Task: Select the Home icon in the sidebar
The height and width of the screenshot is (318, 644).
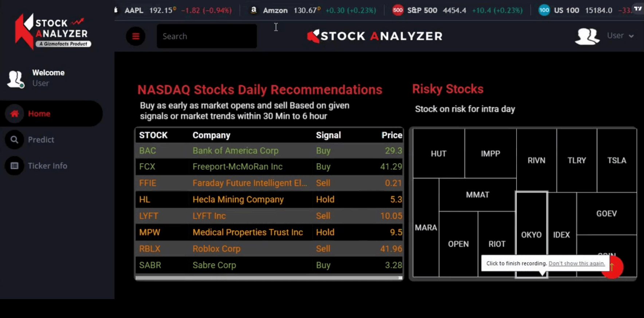Action: 14,113
